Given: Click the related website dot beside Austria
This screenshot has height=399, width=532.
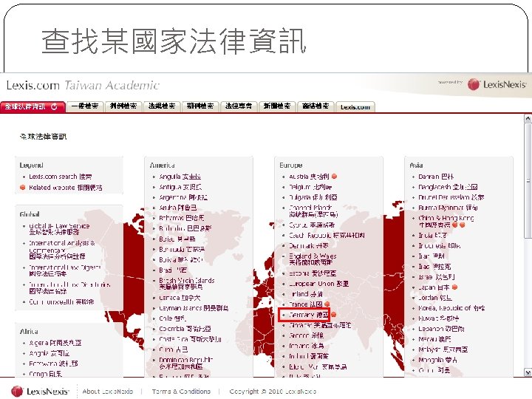Looking at the screenshot, I should click(x=334, y=177).
